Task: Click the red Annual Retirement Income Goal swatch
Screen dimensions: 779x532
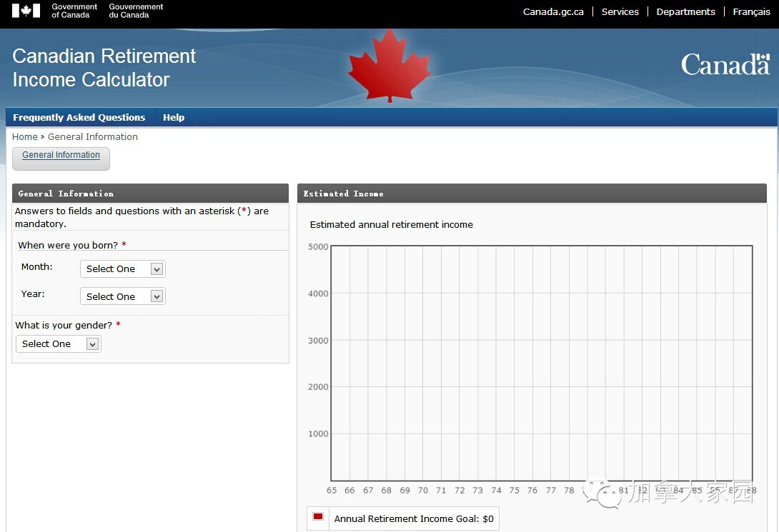Action: tap(318, 516)
